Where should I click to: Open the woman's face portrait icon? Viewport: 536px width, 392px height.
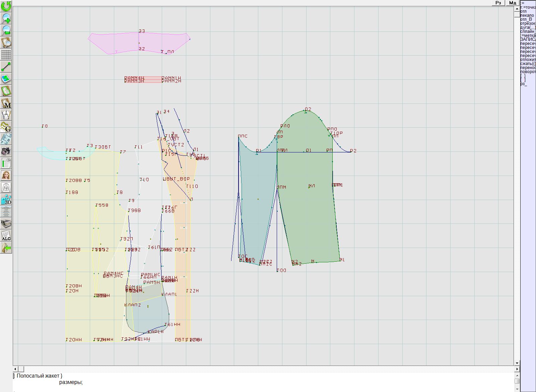(6, 175)
